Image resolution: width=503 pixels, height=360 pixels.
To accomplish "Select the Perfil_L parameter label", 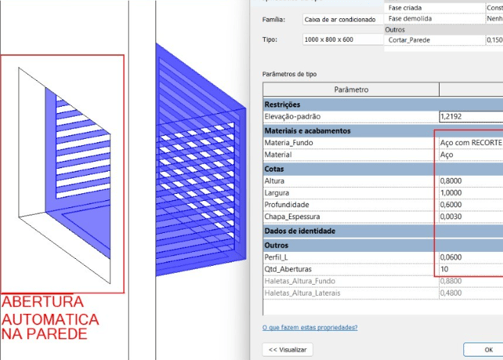I will pos(275,257).
